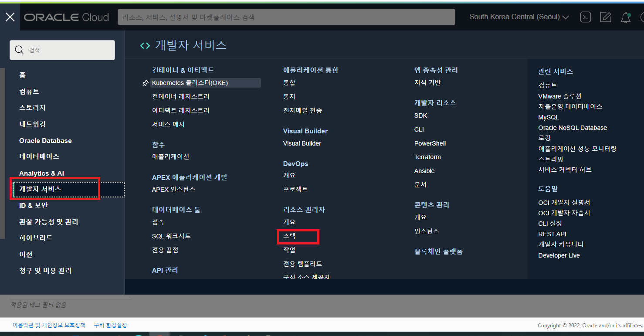The height and width of the screenshot is (336, 644).
Task: Select 데이터베이스 in the navigation menu
Action: coord(39,156)
